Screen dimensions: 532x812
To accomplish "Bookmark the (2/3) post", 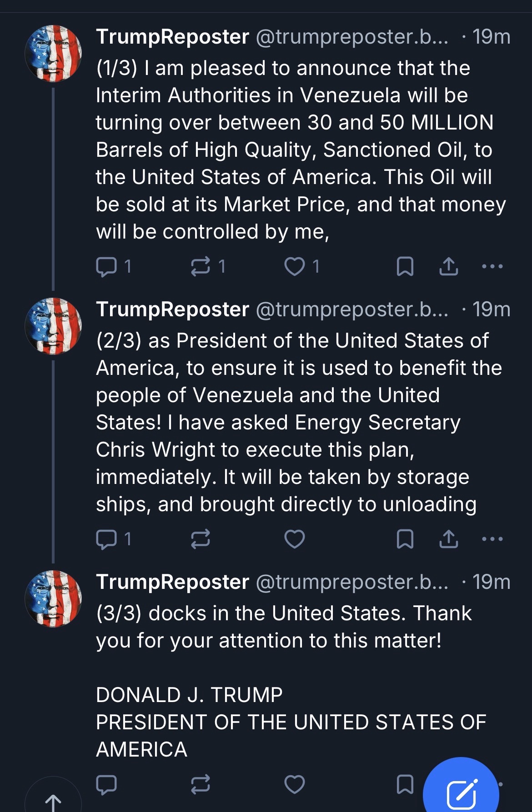I will coord(405,539).
